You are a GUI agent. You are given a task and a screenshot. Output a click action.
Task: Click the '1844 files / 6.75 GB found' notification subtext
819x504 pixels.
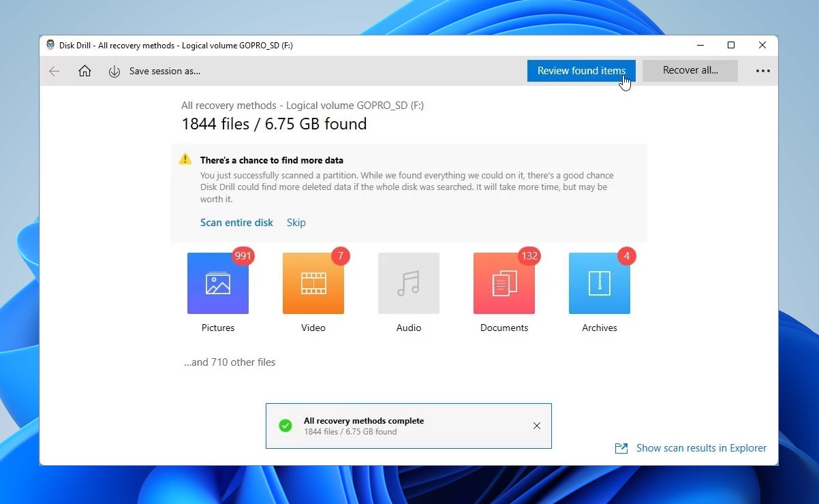[350, 432]
